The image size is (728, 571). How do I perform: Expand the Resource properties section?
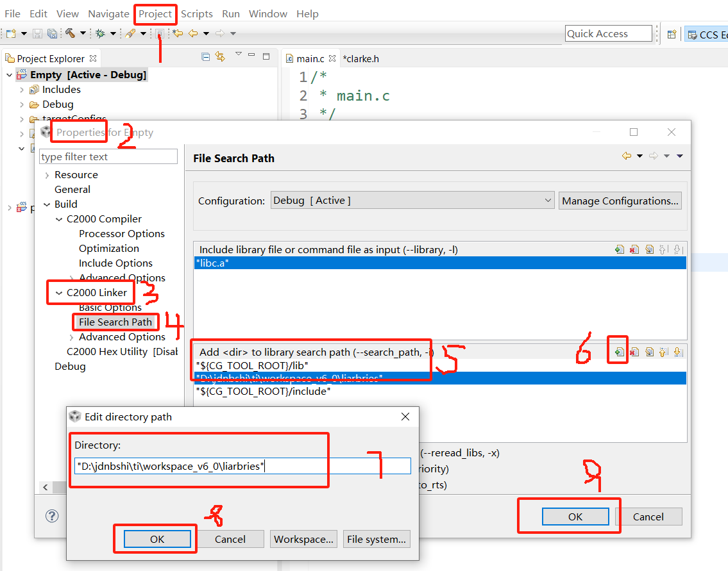coord(46,174)
